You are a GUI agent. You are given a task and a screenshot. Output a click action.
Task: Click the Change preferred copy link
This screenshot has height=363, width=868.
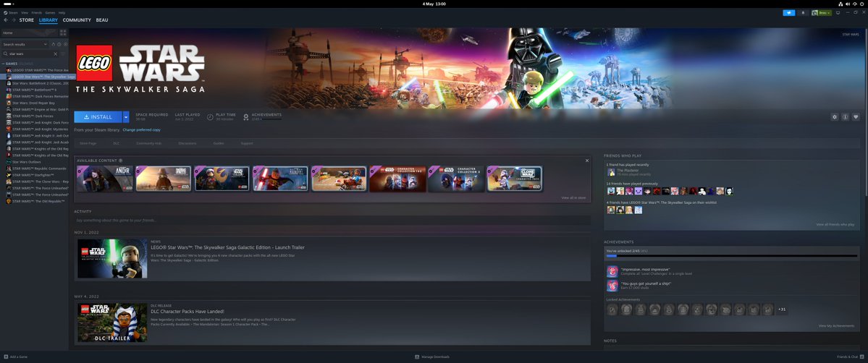pyautogui.click(x=142, y=129)
